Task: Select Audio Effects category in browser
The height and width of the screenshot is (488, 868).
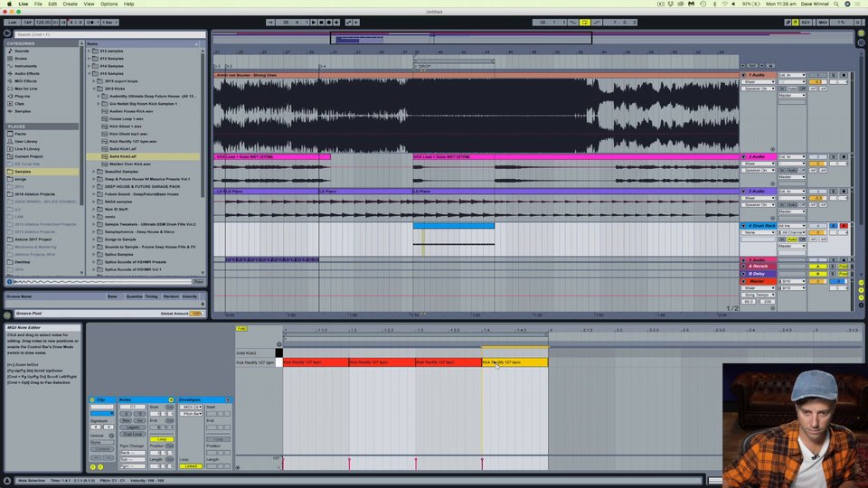Action: (x=26, y=73)
